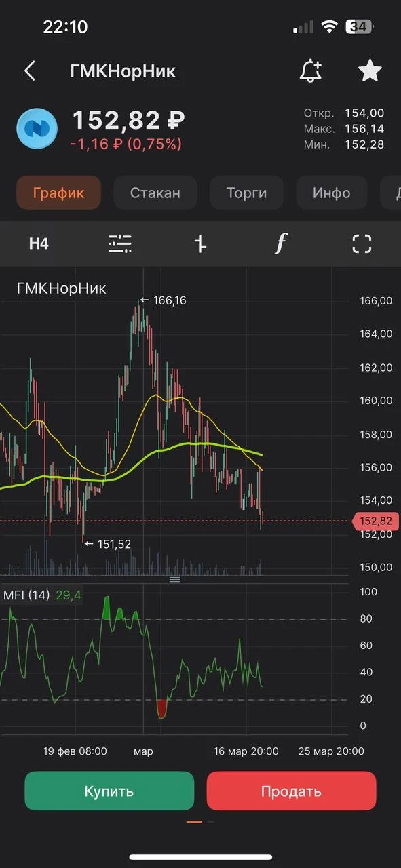Tap the ГМКНорНик chart legend label
The width and height of the screenshot is (401, 868).
point(61,288)
